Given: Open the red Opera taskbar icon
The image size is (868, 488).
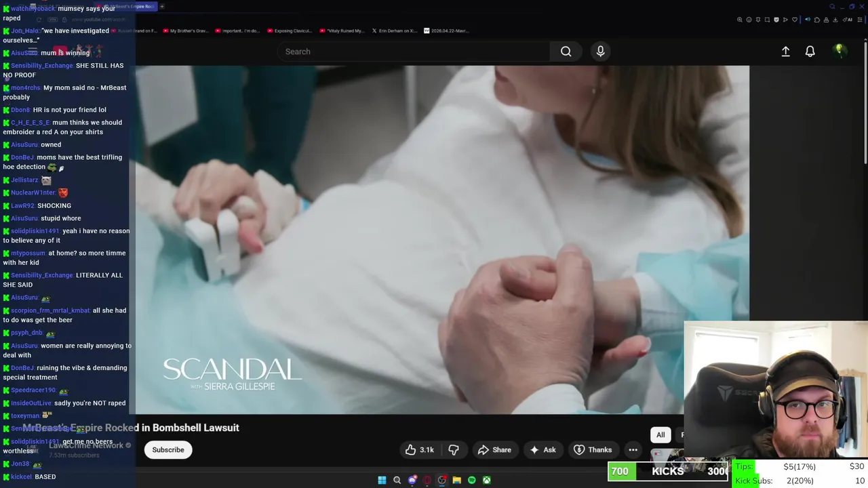Looking at the screenshot, I should [x=427, y=480].
